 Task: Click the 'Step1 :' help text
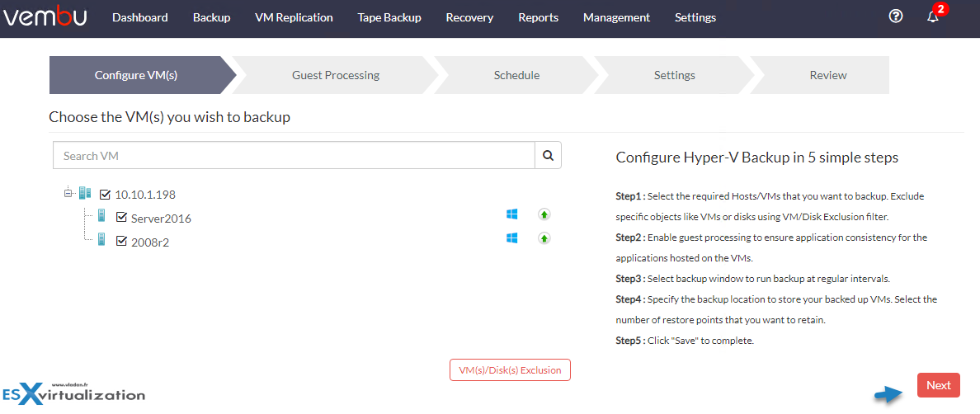click(630, 196)
